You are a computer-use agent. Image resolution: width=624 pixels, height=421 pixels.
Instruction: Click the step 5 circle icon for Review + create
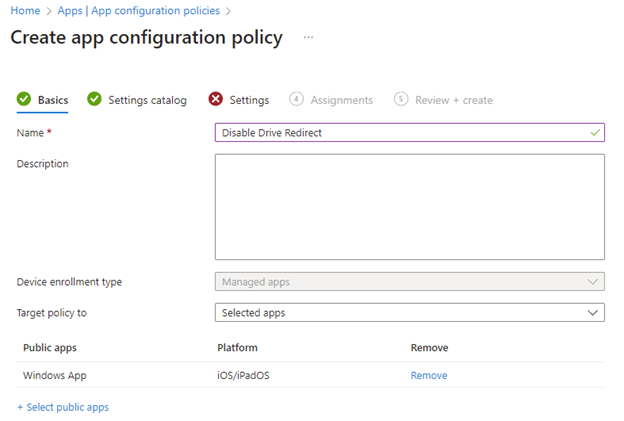pos(401,100)
